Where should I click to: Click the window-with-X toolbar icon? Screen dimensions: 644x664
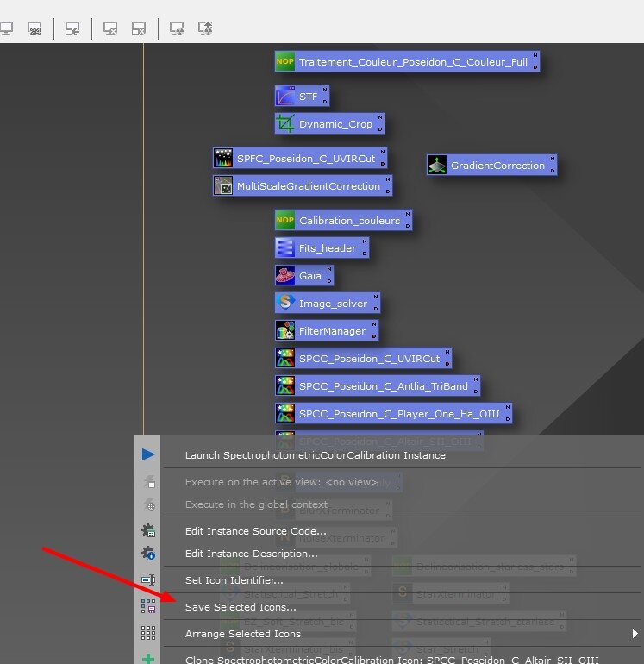click(x=139, y=28)
